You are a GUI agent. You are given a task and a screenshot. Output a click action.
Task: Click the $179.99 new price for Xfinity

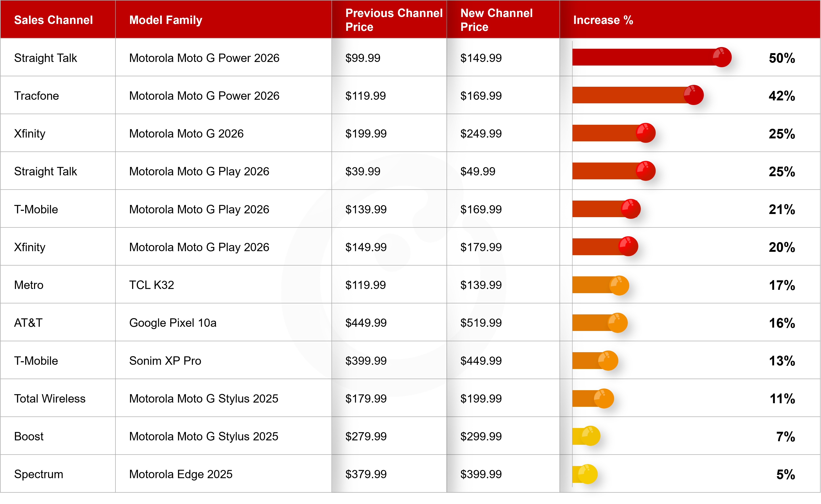pos(481,247)
